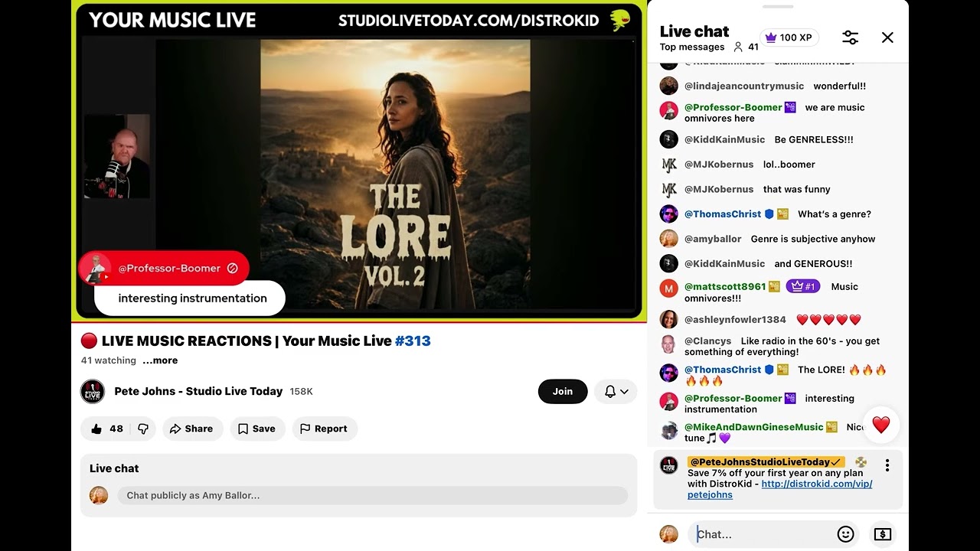Open Pete Johns - Studio Live Today channel

pos(198,391)
